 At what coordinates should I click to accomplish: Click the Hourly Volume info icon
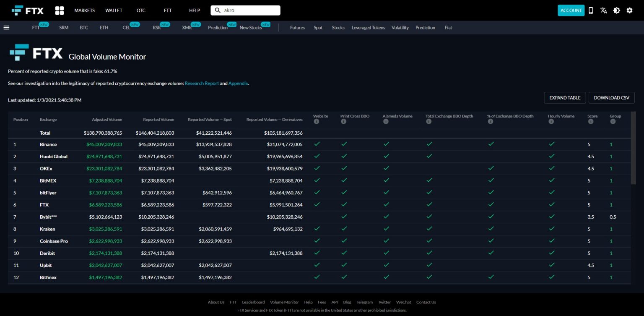551,122
